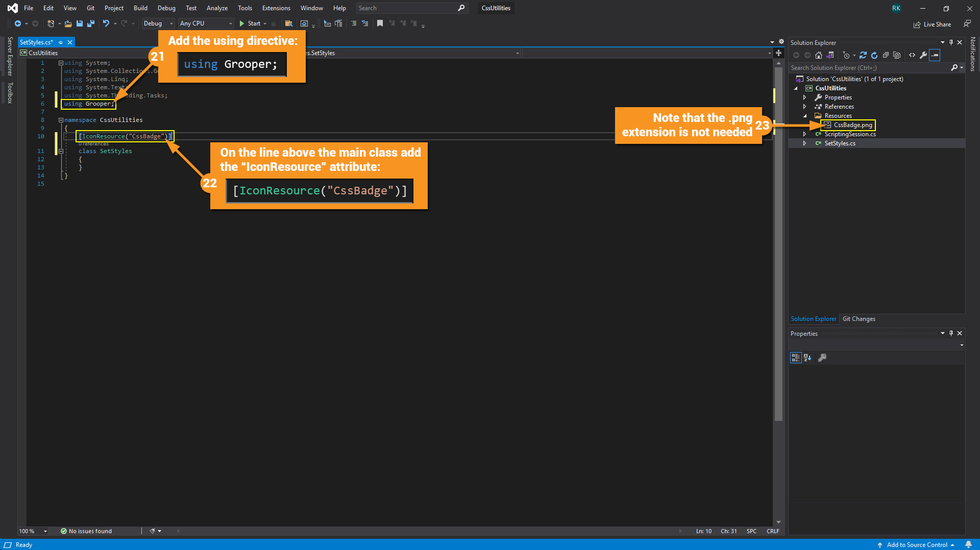Click the Home icon in Solution Explorer

(819, 55)
